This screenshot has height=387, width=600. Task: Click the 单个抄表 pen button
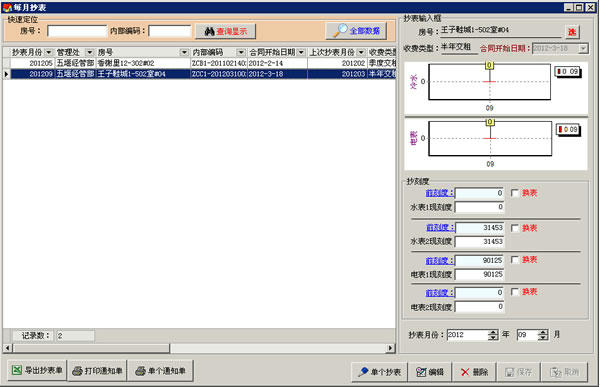pyautogui.click(x=380, y=372)
